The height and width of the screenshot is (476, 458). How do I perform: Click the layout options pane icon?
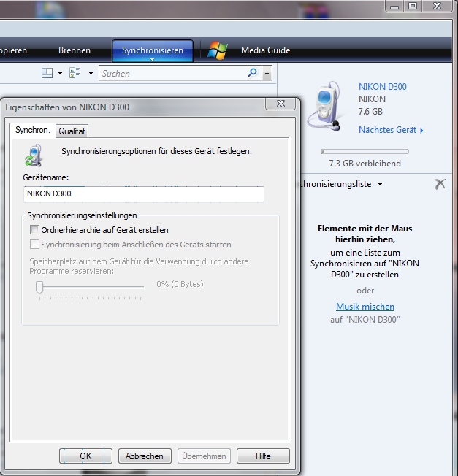[47, 73]
